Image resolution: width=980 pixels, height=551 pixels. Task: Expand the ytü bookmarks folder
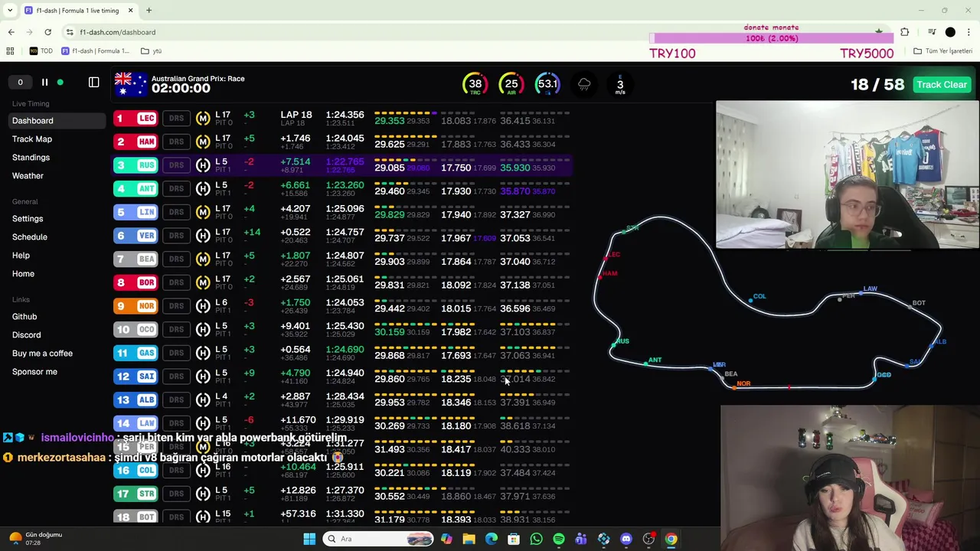pos(151,51)
